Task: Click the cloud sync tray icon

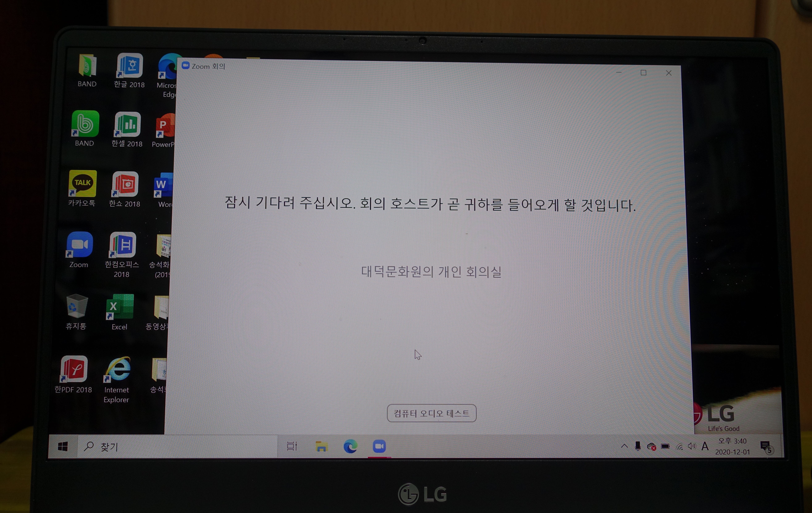Action: (x=651, y=447)
